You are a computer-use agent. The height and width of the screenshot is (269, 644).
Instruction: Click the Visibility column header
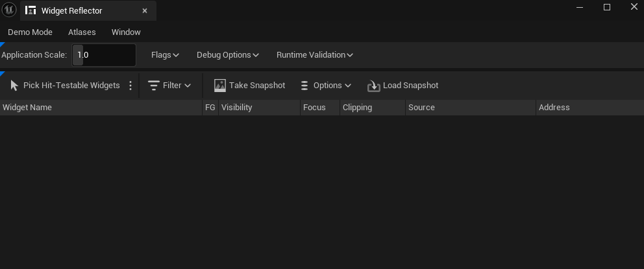(x=259, y=108)
